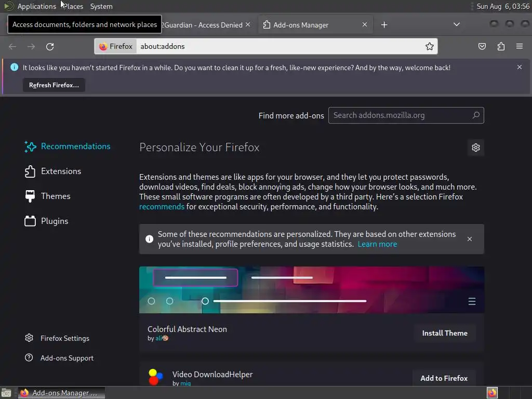The width and height of the screenshot is (532, 399).
Task: Open the Applications menu in top panel
Action: [37, 6]
